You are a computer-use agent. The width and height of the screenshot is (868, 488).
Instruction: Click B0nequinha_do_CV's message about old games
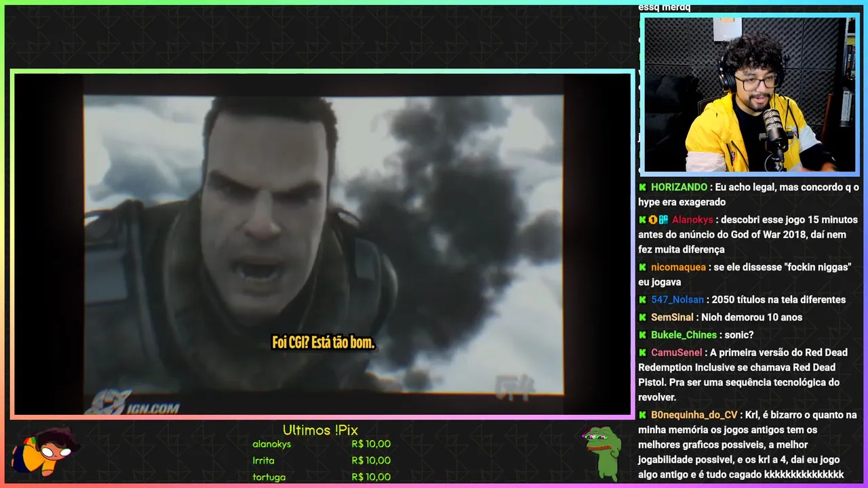pos(749,445)
